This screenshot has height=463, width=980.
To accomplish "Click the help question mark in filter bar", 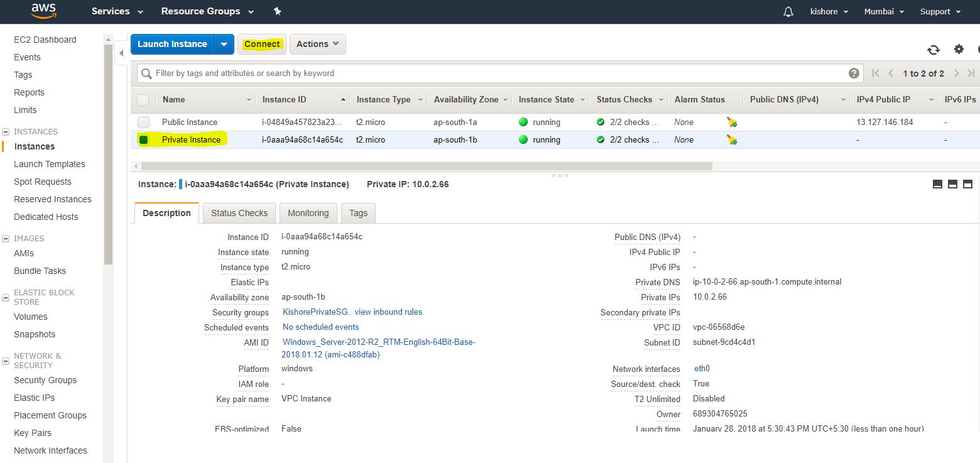I will 854,73.
